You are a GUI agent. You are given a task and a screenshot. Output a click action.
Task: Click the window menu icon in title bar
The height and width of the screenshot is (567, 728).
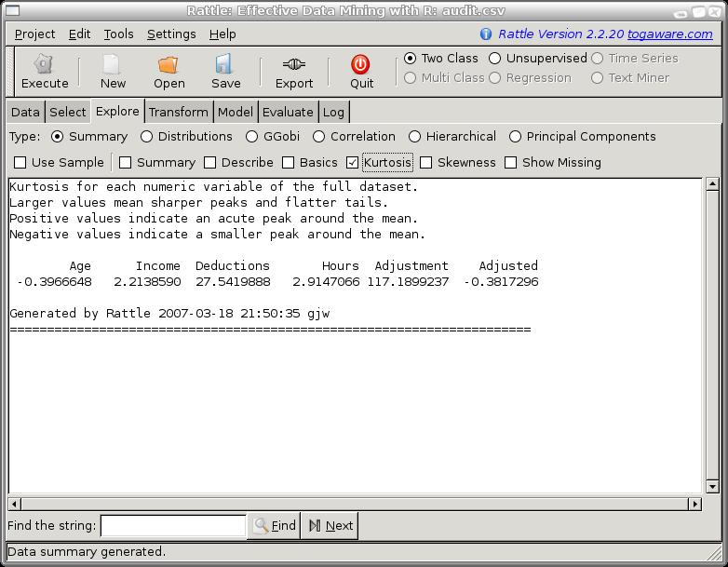[x=12, y=10]
